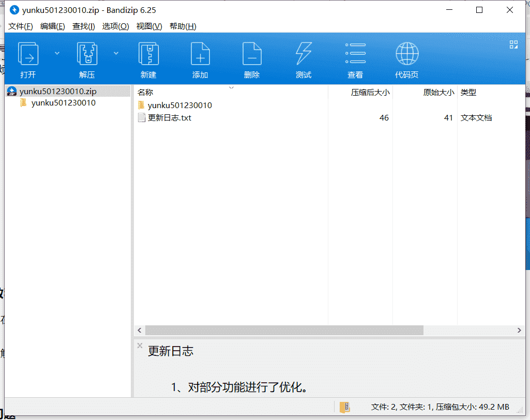This screenshot has width=530, height=420.
Task: Maximize the Bandizip window
Action: 479,10
